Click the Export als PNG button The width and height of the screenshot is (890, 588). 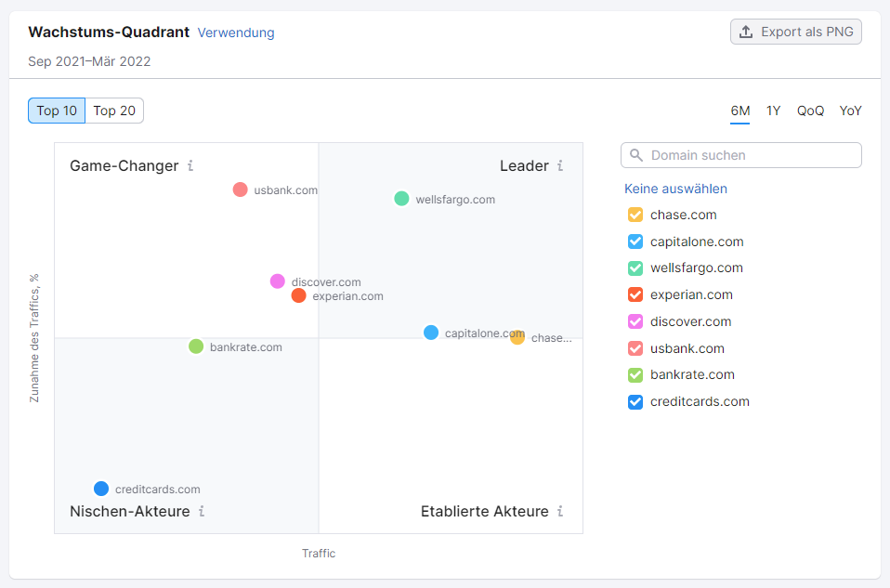[796, 31]
